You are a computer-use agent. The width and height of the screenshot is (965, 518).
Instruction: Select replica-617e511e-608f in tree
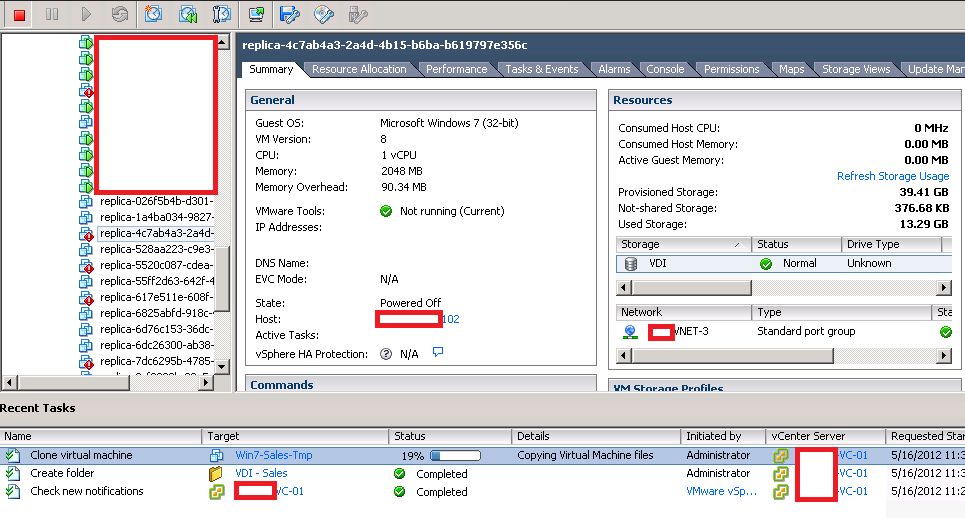coord(156,297)
